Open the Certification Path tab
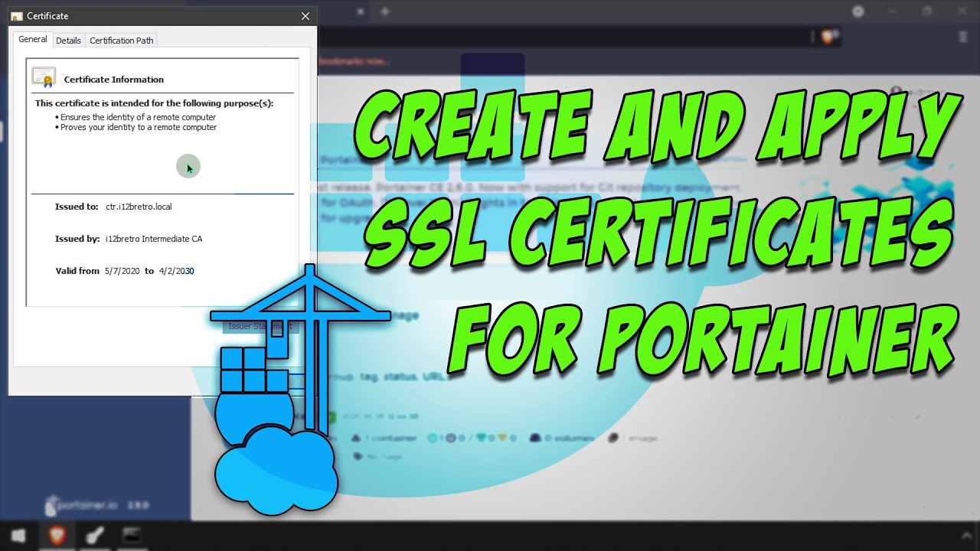The image size is (980, 551). [122, 41]
